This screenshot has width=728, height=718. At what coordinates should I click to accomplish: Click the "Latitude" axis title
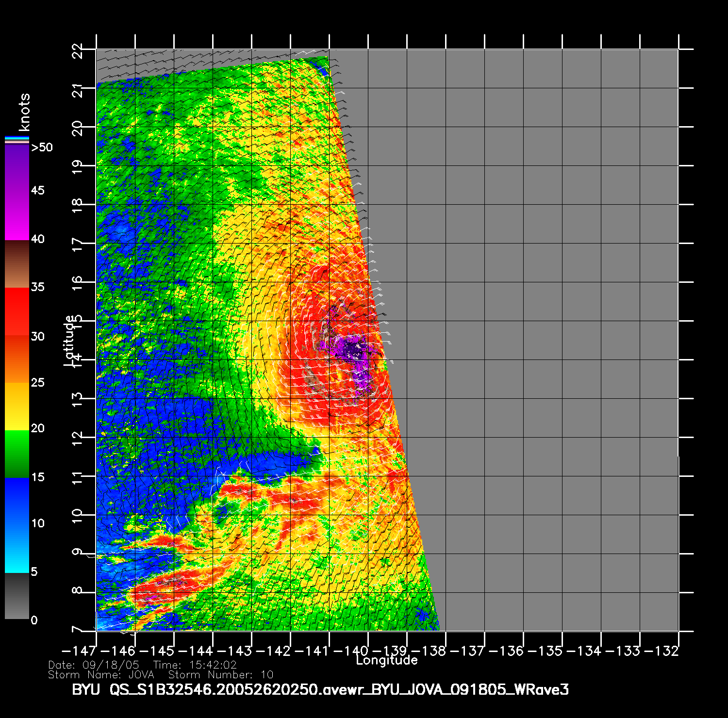69,340
